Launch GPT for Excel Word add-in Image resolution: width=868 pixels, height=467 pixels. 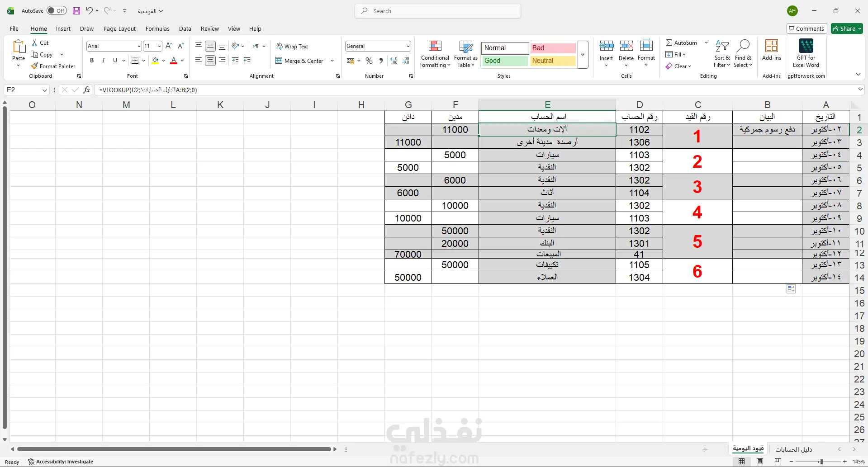(806, 54)
